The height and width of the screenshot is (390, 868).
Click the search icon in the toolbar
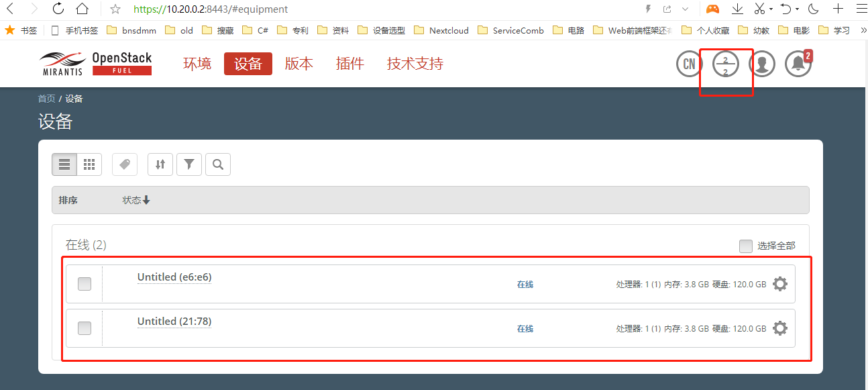217,164
